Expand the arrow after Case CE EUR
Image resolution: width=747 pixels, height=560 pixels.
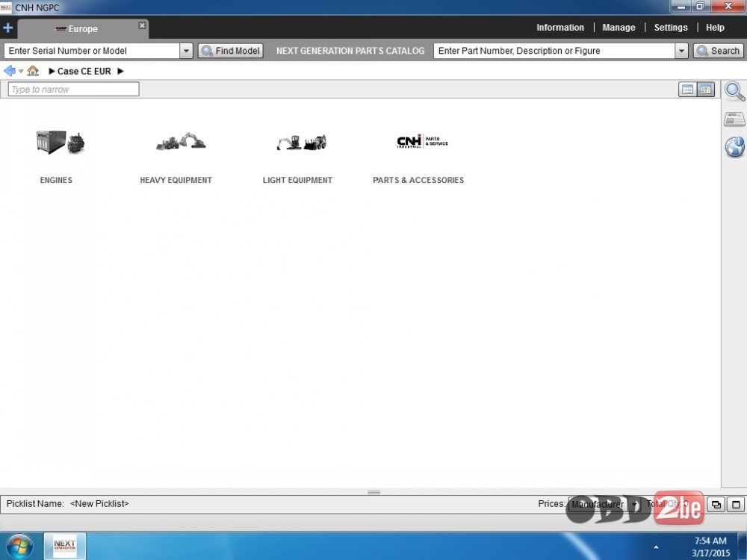120,71
